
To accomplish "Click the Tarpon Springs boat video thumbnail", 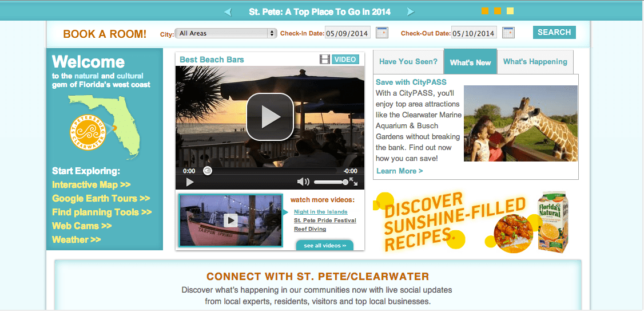I will click(231, 221).
